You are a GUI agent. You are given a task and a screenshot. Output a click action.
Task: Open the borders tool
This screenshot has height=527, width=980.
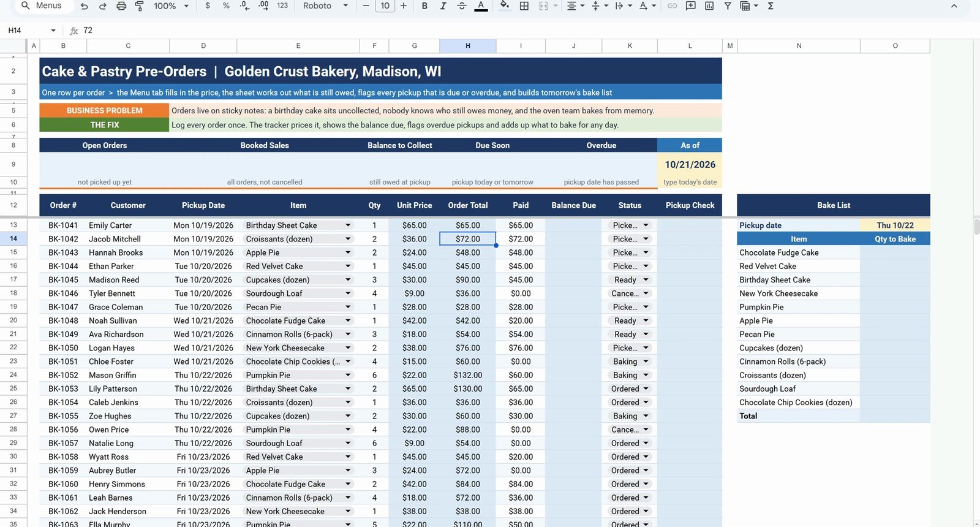(524, 6)
